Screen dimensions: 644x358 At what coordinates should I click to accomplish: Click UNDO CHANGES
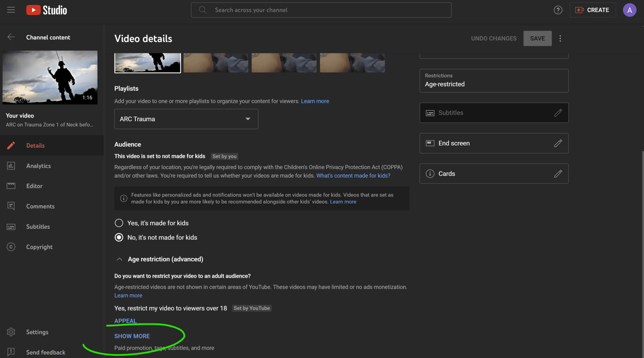click(493, 38)
